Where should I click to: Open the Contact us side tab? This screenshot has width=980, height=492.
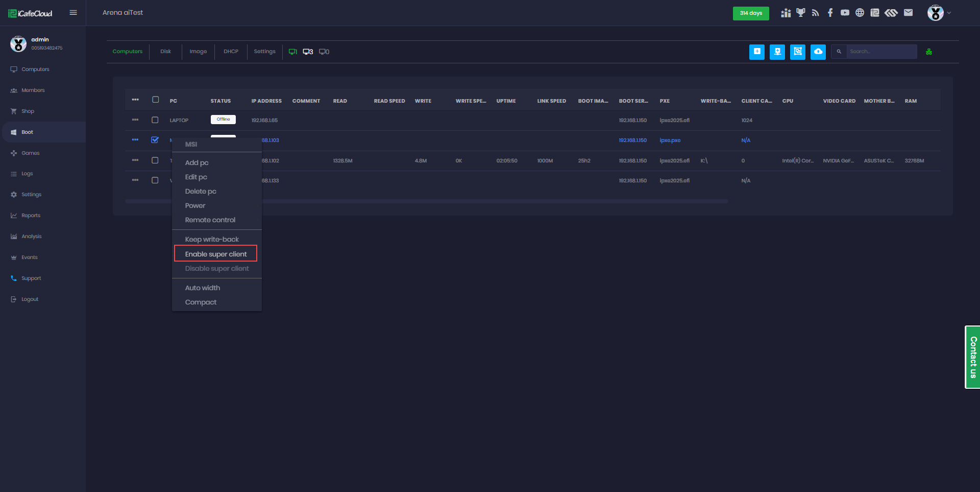[x=972, y=357]
